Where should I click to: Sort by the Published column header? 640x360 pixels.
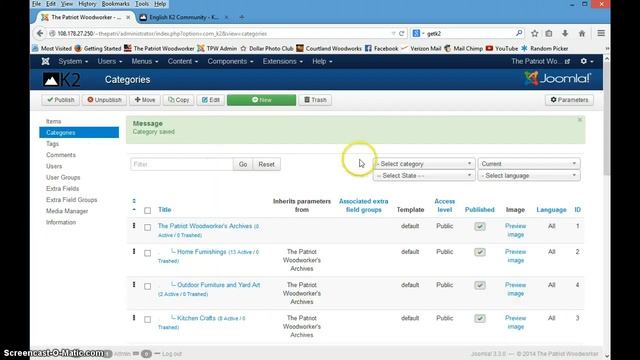[x=480, y=210]
